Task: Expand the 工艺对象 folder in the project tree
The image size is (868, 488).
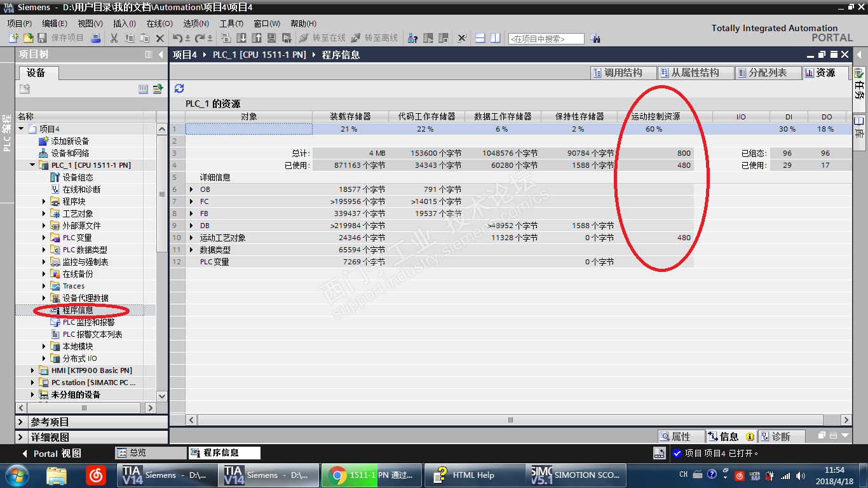Action: [x=44, y=213]
